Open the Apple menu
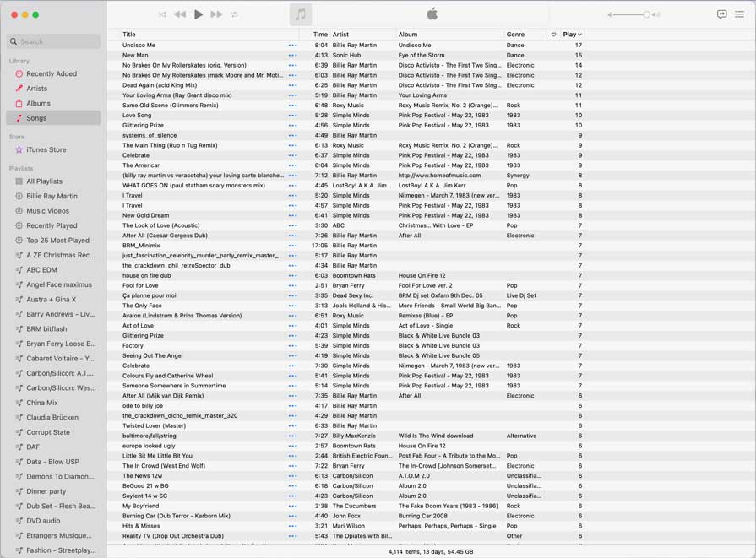The image size is (756, 558). point(432,13)
